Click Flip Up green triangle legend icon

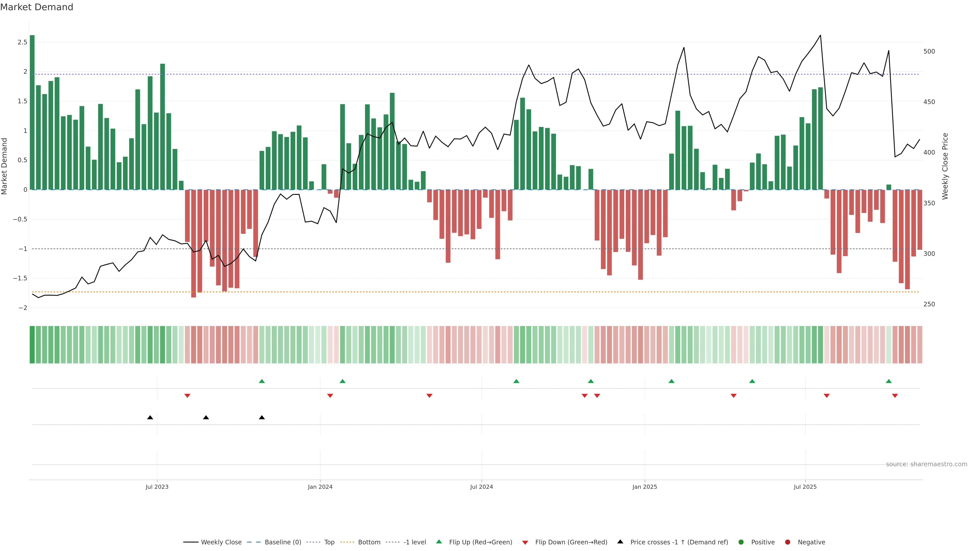(x=439, y=542)
